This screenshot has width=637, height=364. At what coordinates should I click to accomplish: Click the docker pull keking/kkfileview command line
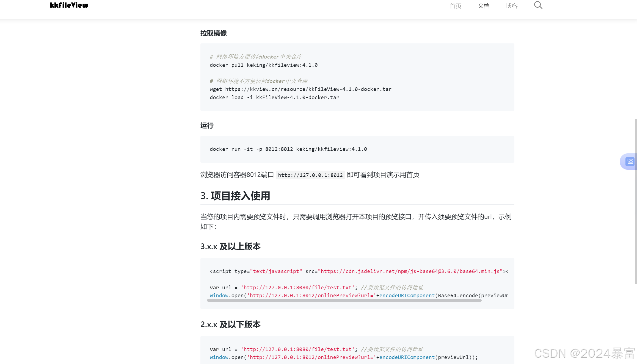tap(263, 65)
